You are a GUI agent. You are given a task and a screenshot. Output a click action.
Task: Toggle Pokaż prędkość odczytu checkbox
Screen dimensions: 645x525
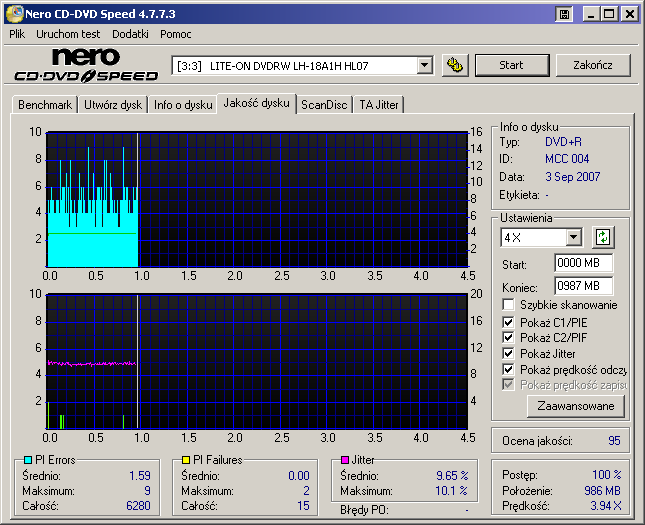pyautogui.click(x=508, y=369)
